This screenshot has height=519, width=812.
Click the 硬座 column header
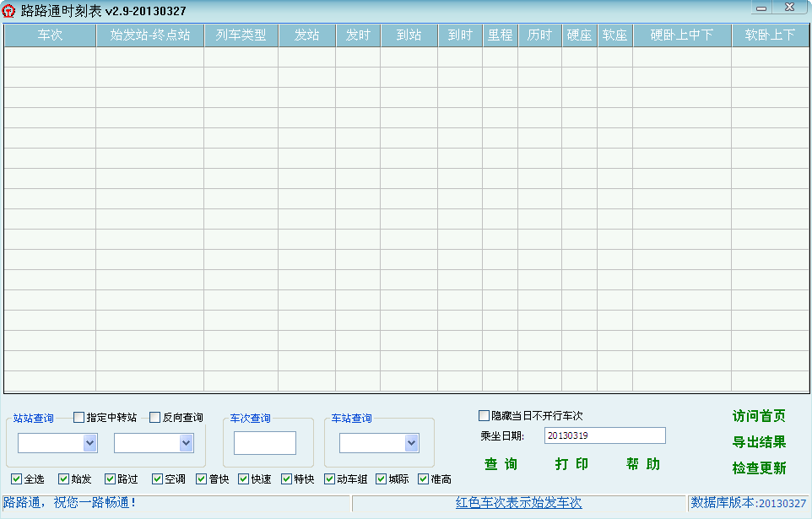(580, 35)
